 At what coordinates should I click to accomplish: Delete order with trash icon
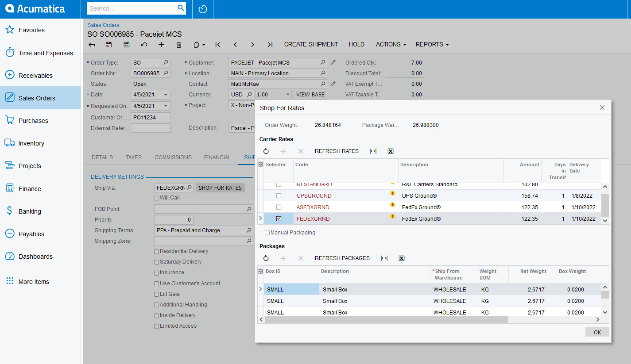point(179,45)
